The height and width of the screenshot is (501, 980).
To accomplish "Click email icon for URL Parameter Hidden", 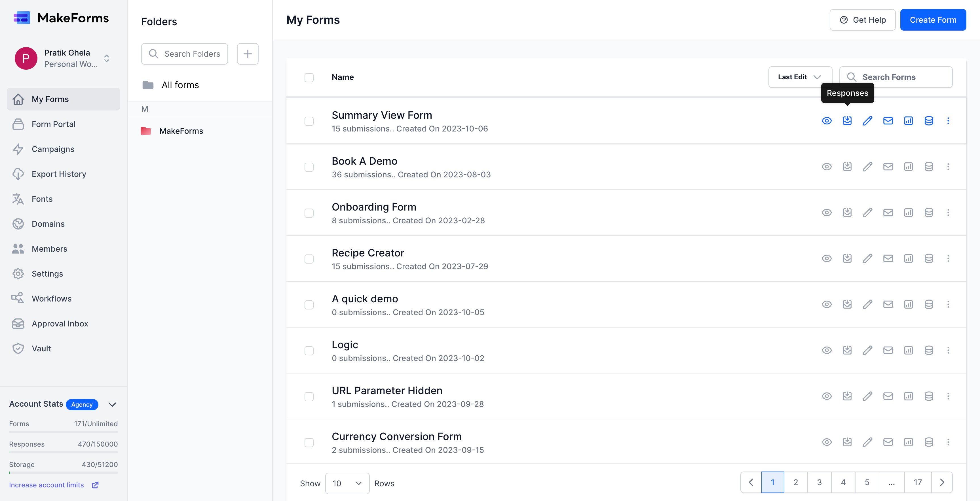I will tap(888, 396).
